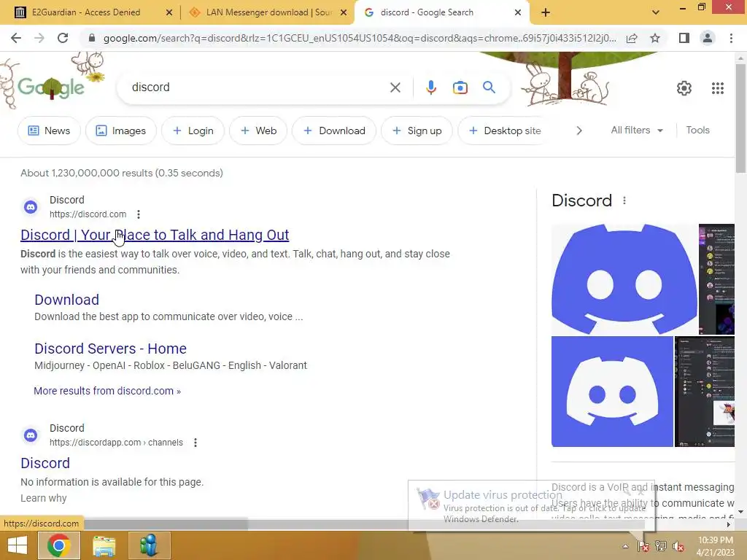Open Chrome's three-dot menu
This screenshot has height=560, width=747.
point(731,38)
